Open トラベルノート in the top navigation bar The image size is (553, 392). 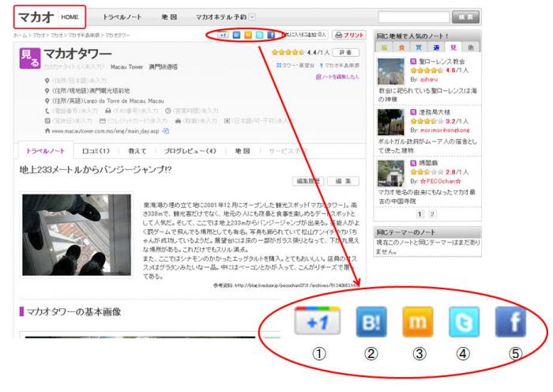122,17
